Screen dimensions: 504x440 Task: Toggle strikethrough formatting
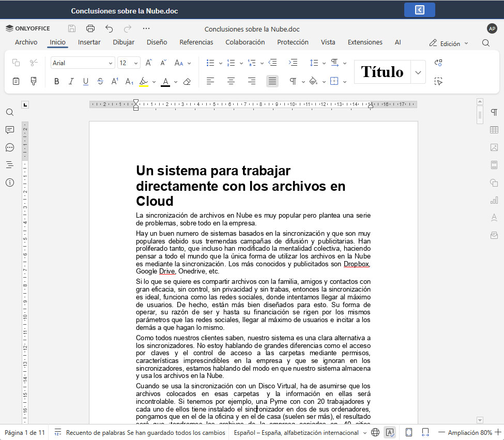100,81
